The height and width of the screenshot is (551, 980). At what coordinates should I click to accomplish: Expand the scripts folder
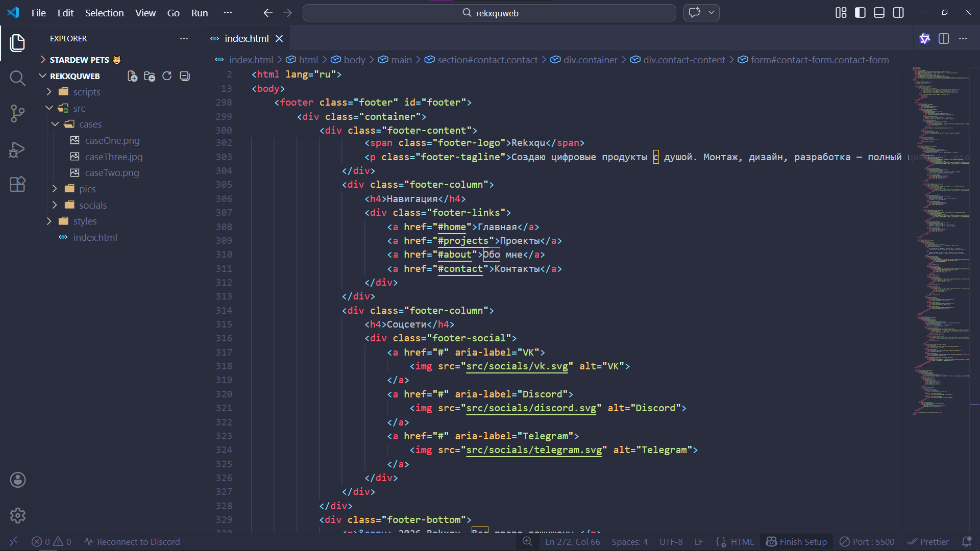pos(86,92)
